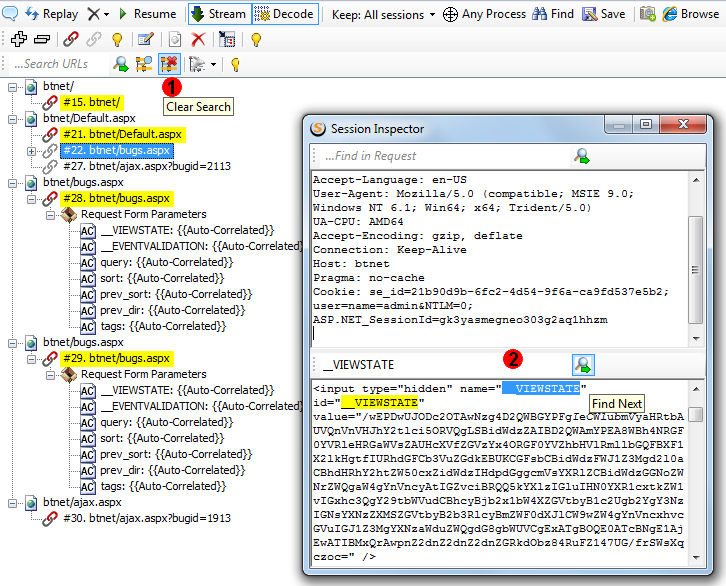Select session #29. btnet/bugs.aspx

(x=117, y=359)
